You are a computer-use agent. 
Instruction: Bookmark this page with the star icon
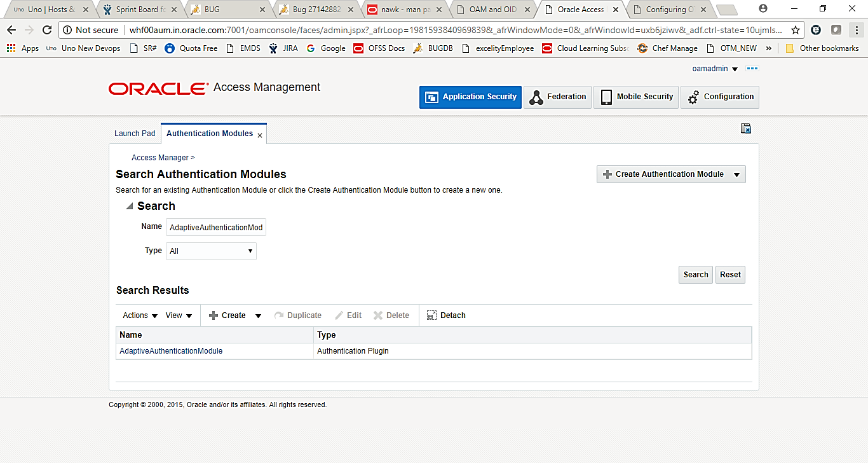pos(796,30)
